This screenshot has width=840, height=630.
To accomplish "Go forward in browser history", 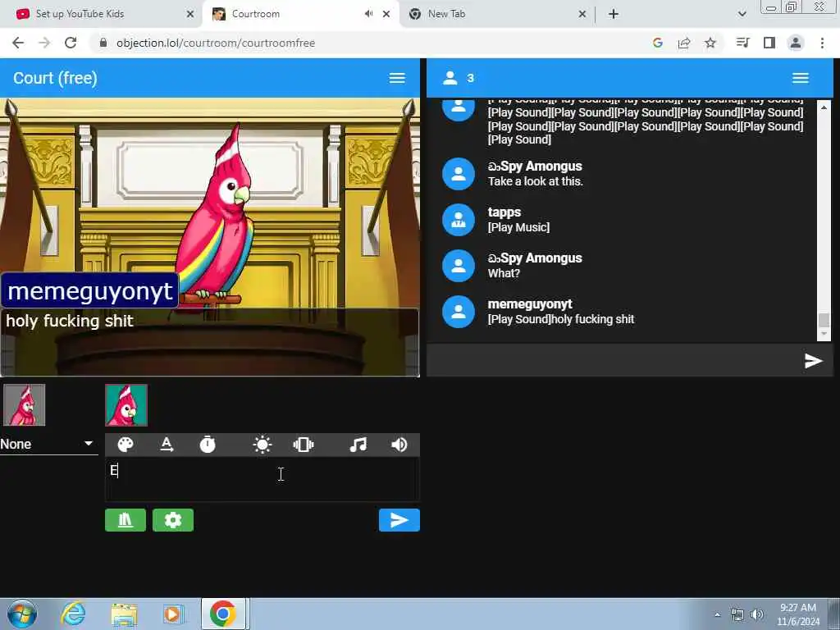I will point(44,43).
